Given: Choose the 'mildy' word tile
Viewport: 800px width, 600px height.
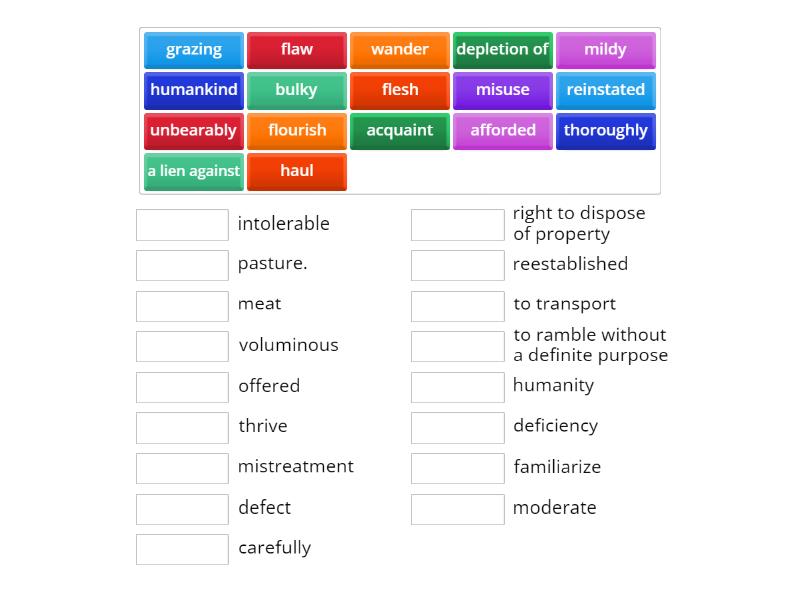Looking at the screenshot, I should click(606, 49).
